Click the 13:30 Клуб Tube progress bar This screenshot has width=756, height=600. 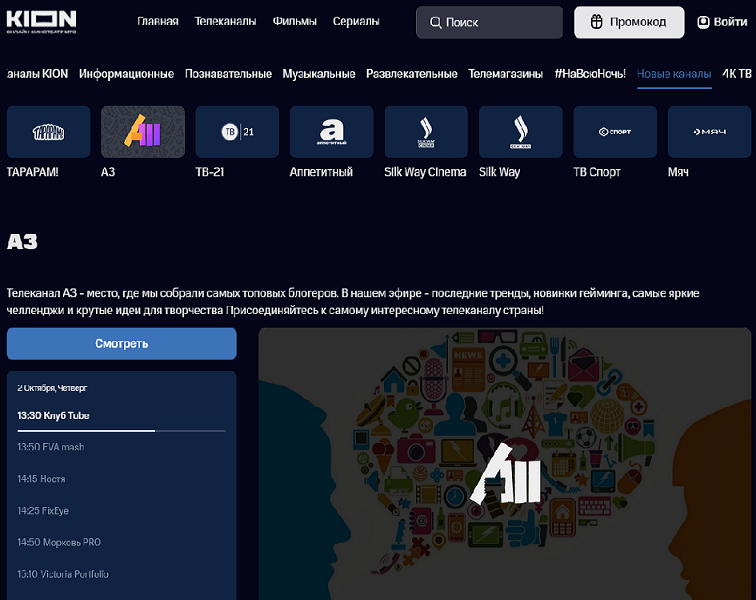[121, 431]
